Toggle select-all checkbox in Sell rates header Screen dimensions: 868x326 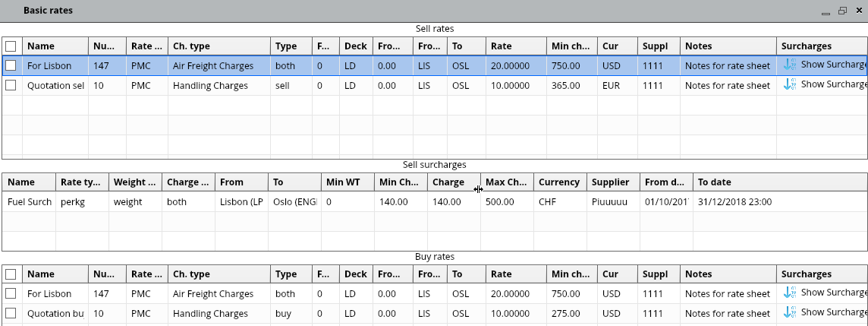[11, 46]
